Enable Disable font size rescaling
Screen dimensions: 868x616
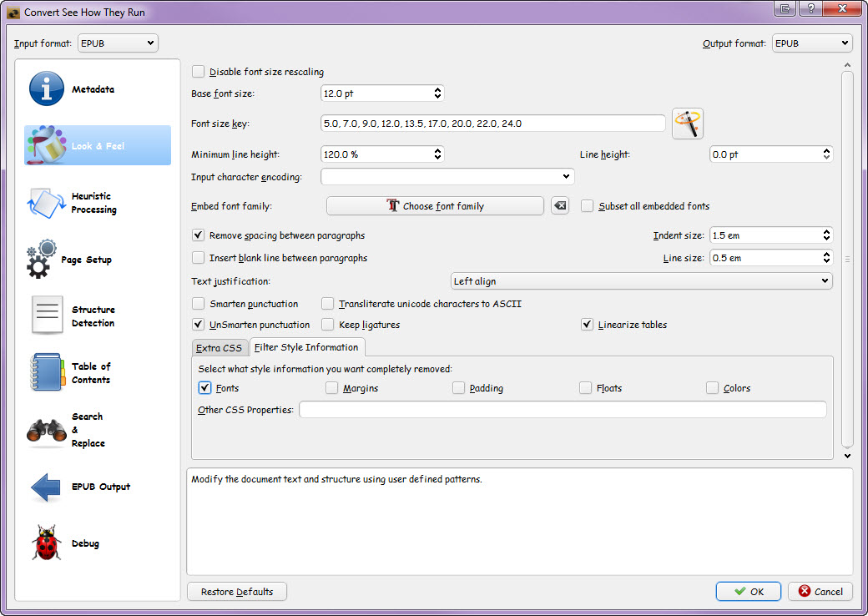click(198, 72)
